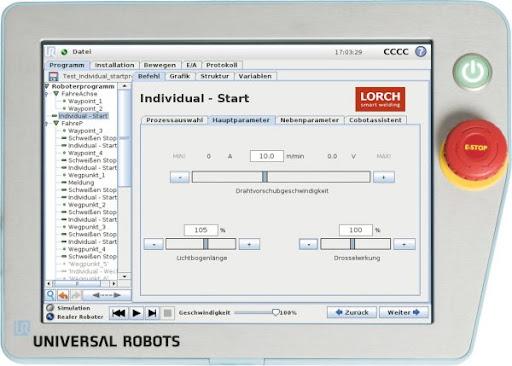Select Waypoint_3 in program tree
The height and width of the screenshot is (366, 512).
pos(85,131)
